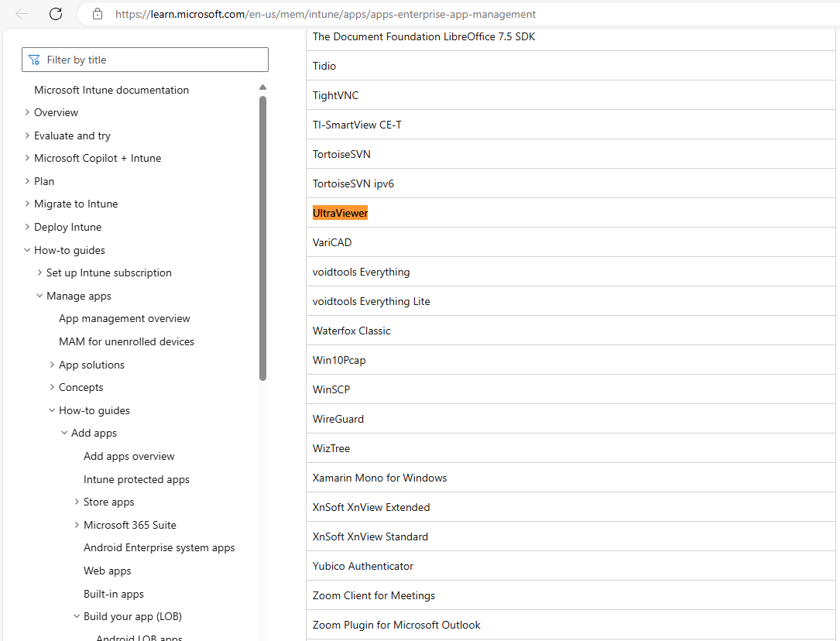
Task: Click Zoom Plugin for Microsoft Outlook
Action: pyautogui.click(x=571, y=626)
